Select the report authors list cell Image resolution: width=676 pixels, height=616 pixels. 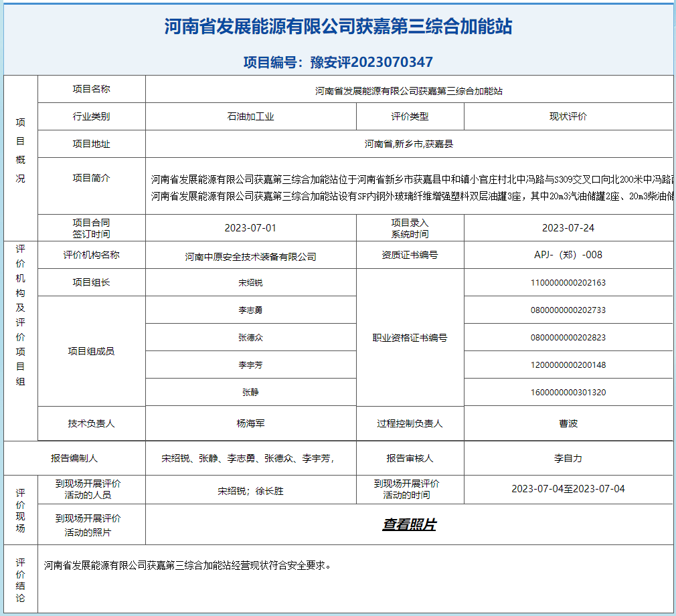point(250,458)
